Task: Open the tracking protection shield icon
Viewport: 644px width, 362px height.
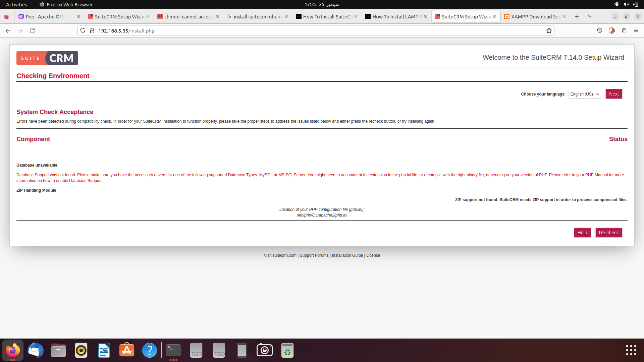Action: click(x=83, y=31)
